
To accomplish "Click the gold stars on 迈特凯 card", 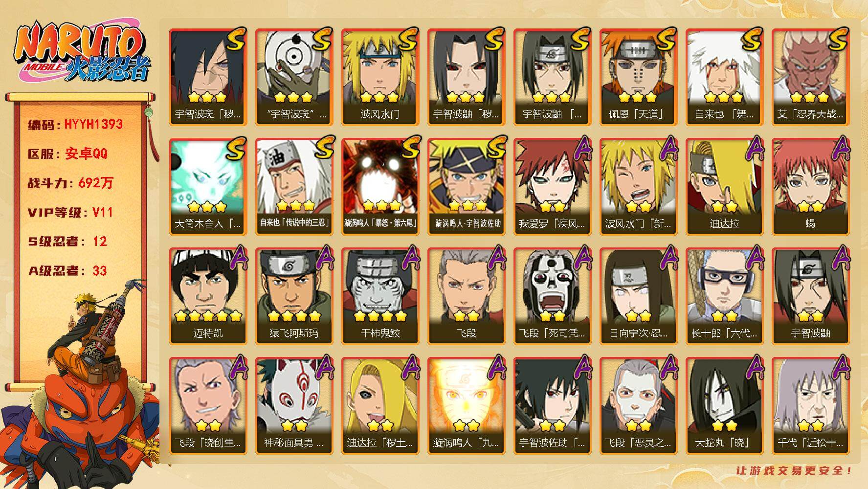I will coord(208,315).
